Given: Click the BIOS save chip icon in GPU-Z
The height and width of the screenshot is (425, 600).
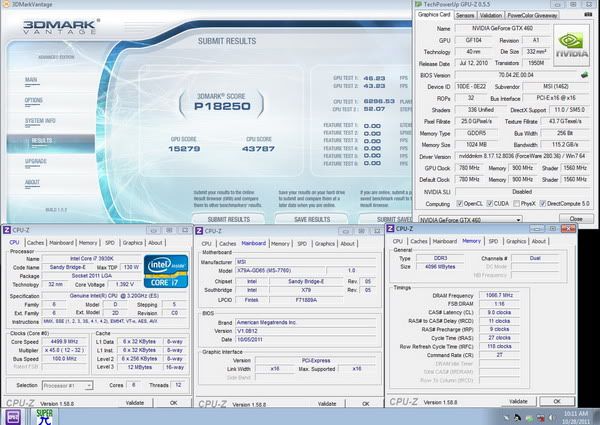Looking at the screenshot, I should pos(584,75).
